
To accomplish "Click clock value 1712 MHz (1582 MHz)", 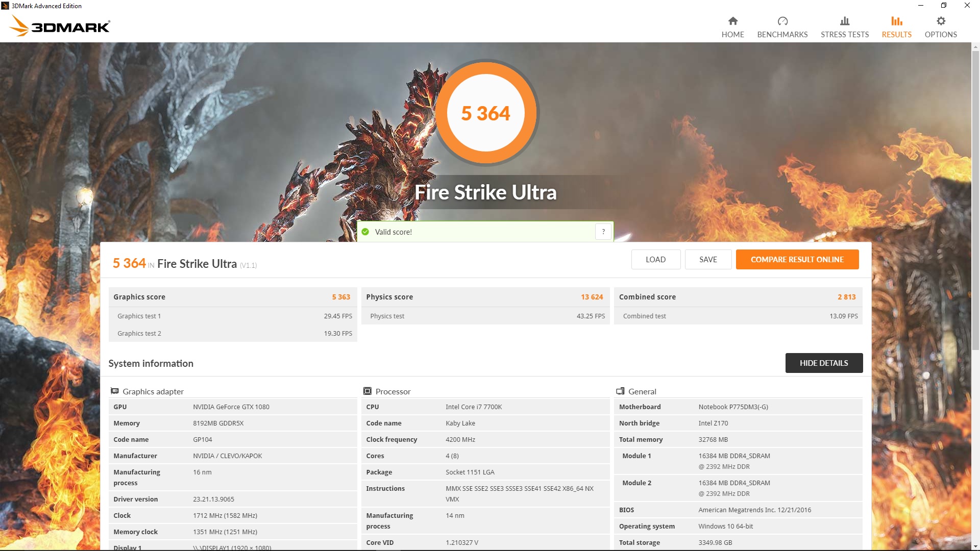I will point(225,515).
